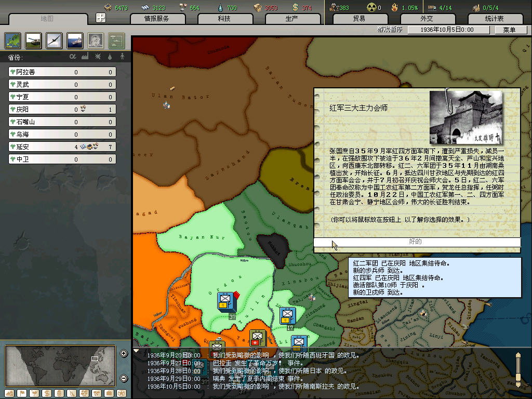Click the world minimap thumbnail
Viewport: 532px width, 399px height.
click(61, 366)
